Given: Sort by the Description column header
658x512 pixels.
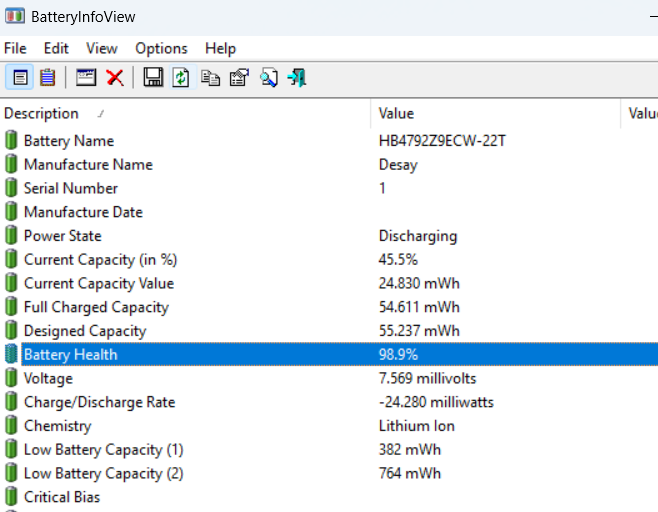Looking at the screenshot, I should point(185,113).
